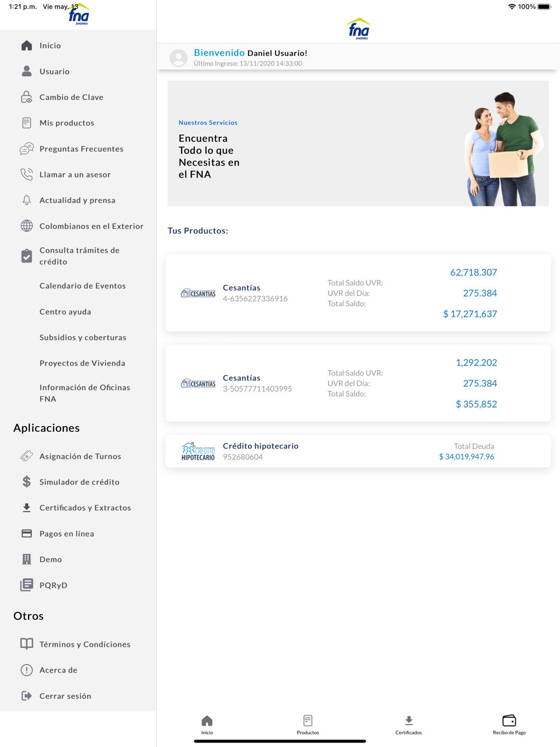560x747 pixels.
Task: Open the Usuario label in sidebar
Action: [54, 71]
